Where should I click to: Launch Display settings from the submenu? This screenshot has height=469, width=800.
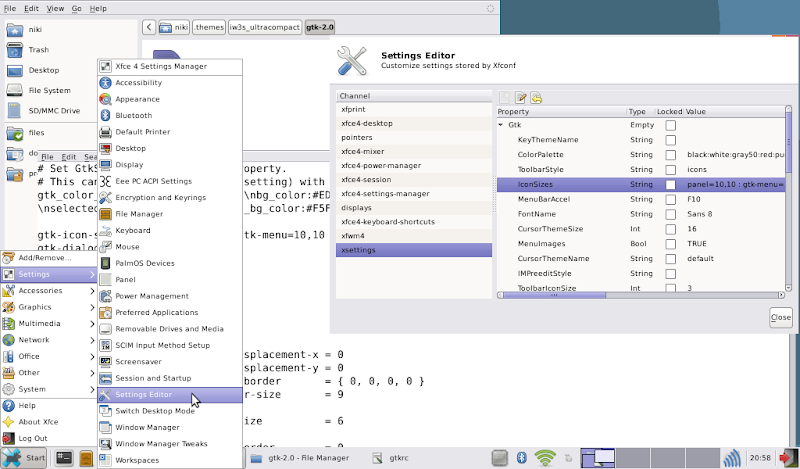(x=170, y=164)
